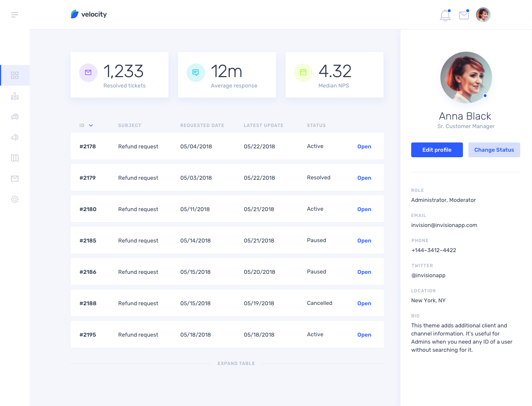Click Anna Black's large profile photo
This screenshot has height=406, width=532.
[x=466, y=78]
